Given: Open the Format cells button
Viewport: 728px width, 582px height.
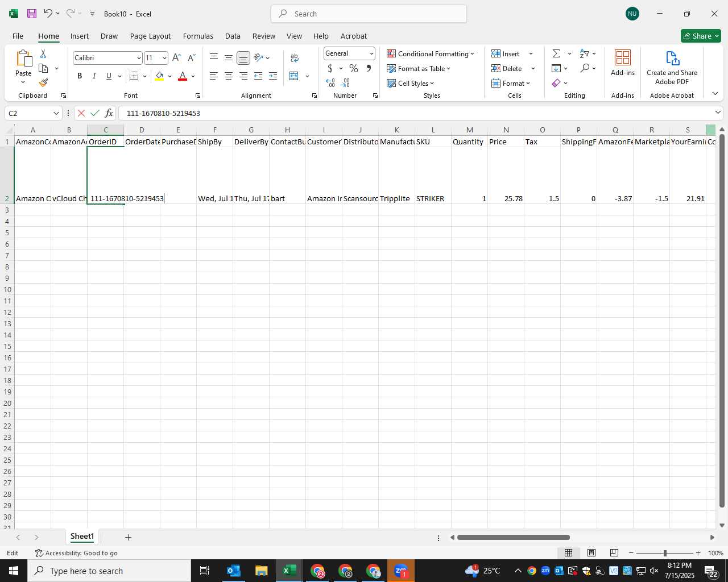Looking at the screenshot, I should 511,83.
